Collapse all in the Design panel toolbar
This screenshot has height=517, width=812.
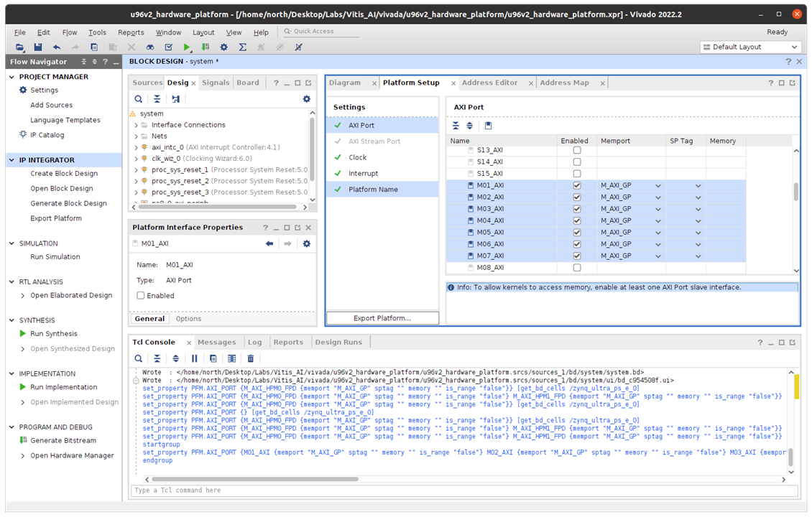click(x=157, y=99)
